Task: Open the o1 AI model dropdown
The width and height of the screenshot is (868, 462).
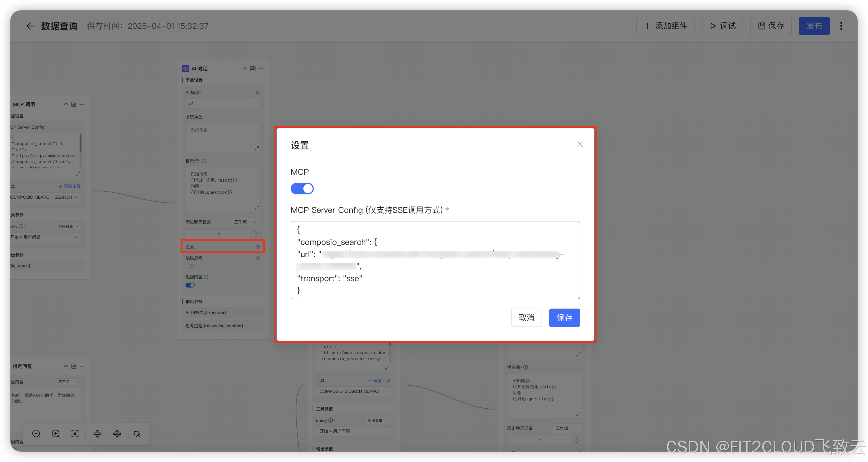Action: click(223, 104)
